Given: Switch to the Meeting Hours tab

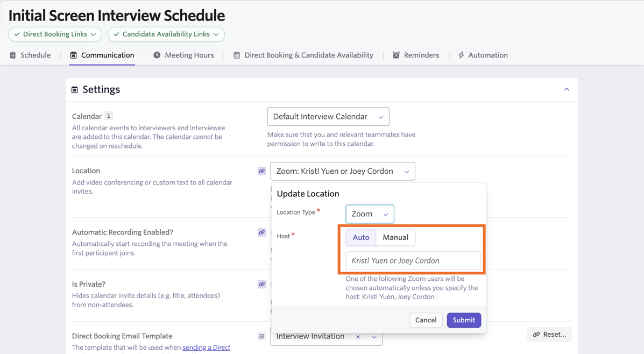Looking at the screenshot, I should (x=183, y=55).
